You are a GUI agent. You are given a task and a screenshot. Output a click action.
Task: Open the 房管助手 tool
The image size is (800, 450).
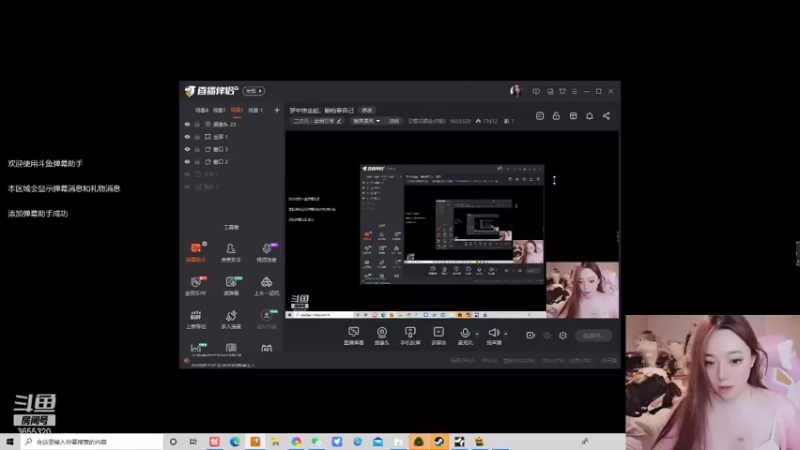(x=231, y=253)
